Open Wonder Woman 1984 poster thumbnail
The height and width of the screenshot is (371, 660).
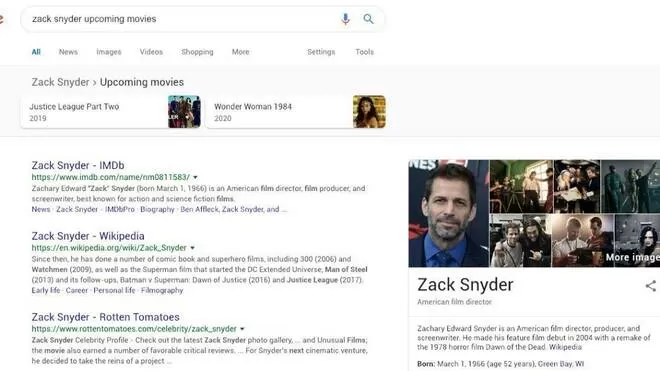pyautogui.click(x=369, y=112)
